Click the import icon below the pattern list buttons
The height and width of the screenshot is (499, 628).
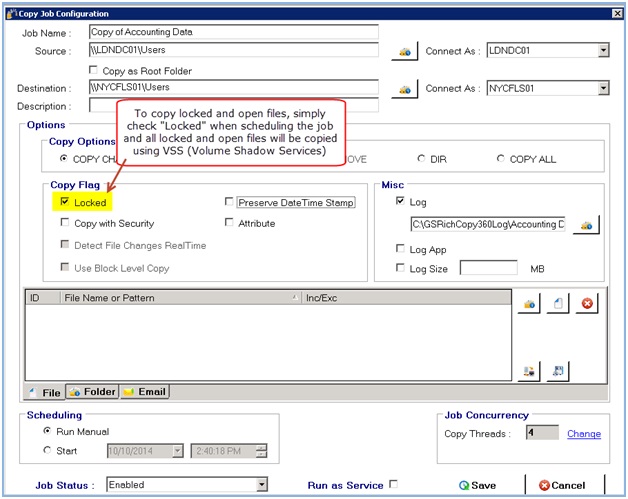pos(531,371)
